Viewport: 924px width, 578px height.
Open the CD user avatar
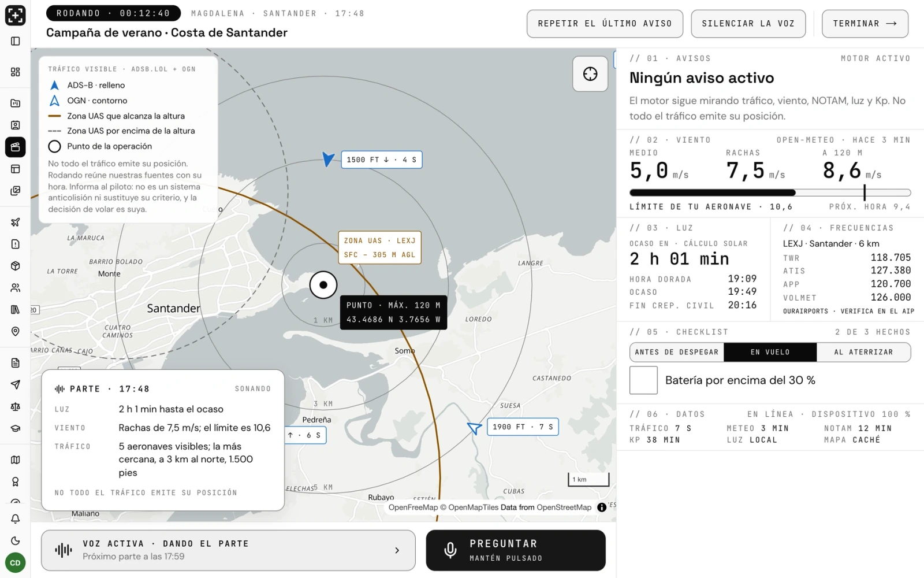[16, 562]
